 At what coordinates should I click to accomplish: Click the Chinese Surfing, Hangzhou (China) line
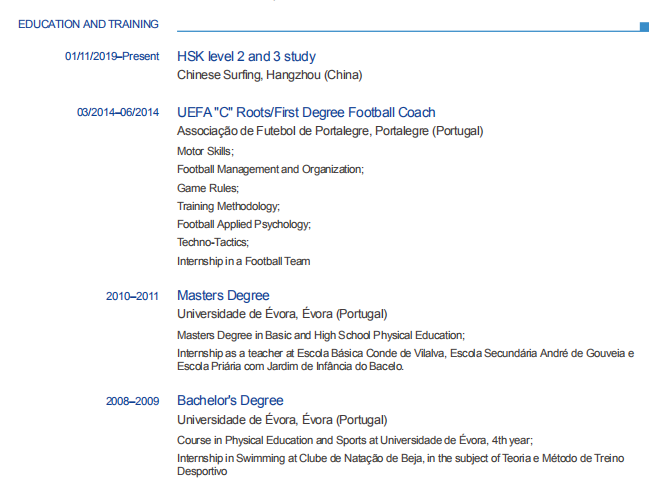[269, 75]
